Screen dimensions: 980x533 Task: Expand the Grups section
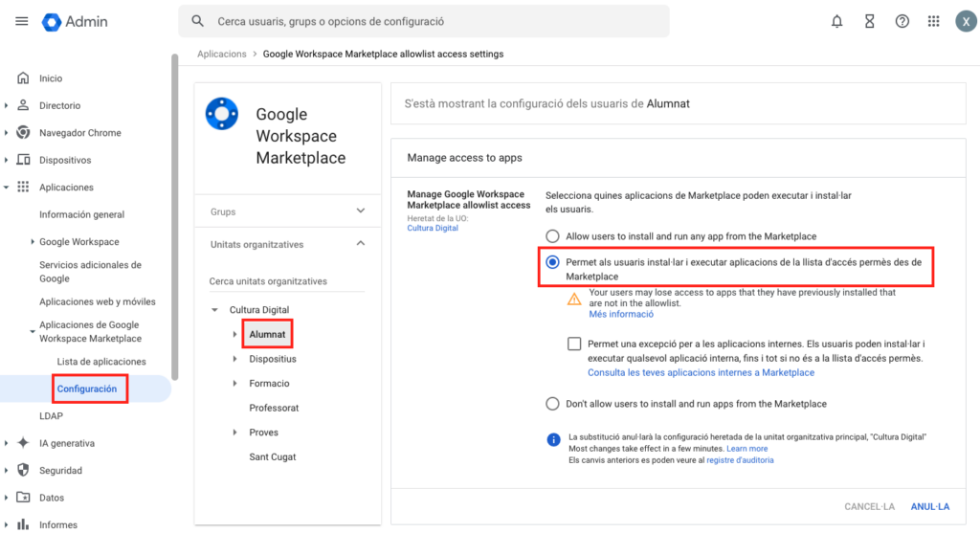360,211
